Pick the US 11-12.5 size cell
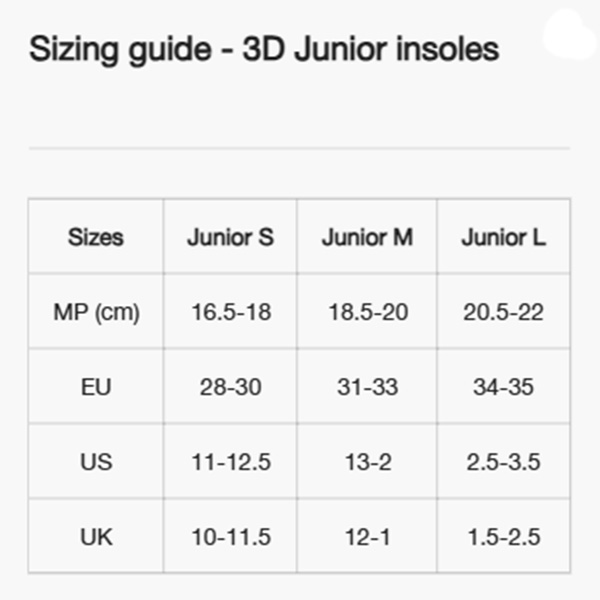Screen dimensions: 600x600 (230, 462)
